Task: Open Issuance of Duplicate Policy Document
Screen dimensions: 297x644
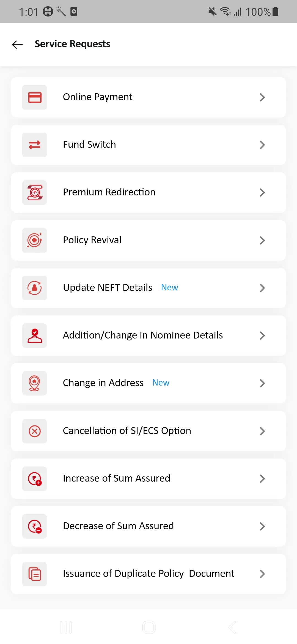Action: (x=148, y=574)
